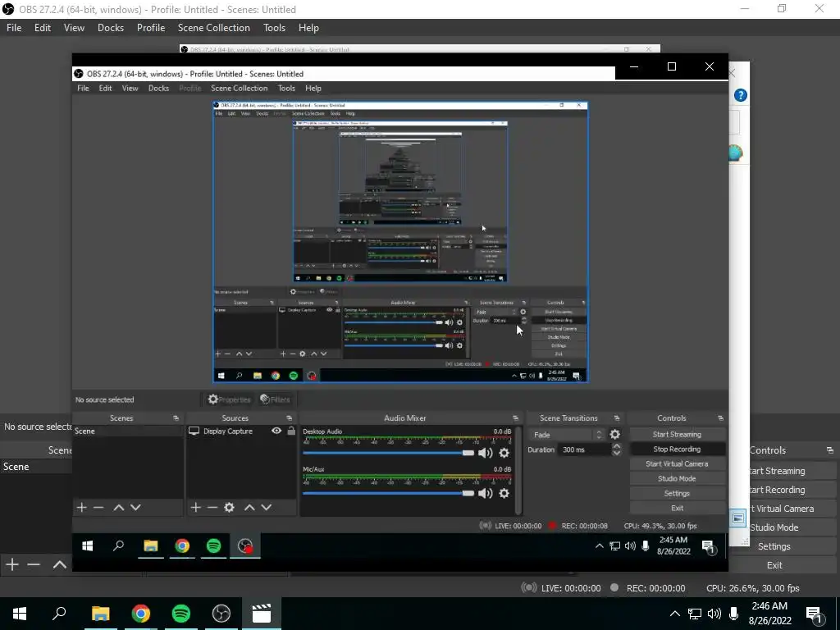The image size is (840, 630).
Task: Move source up in front window Sources
Action: click(249, 507)
